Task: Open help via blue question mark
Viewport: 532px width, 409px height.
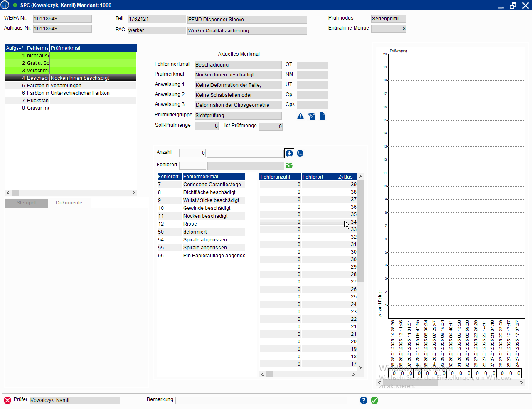Action: tap(364, 400)
